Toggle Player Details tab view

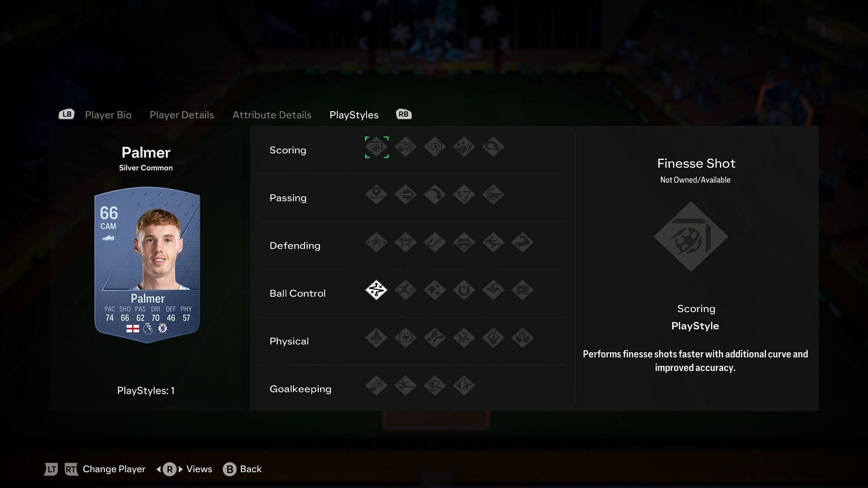point(181,114)
